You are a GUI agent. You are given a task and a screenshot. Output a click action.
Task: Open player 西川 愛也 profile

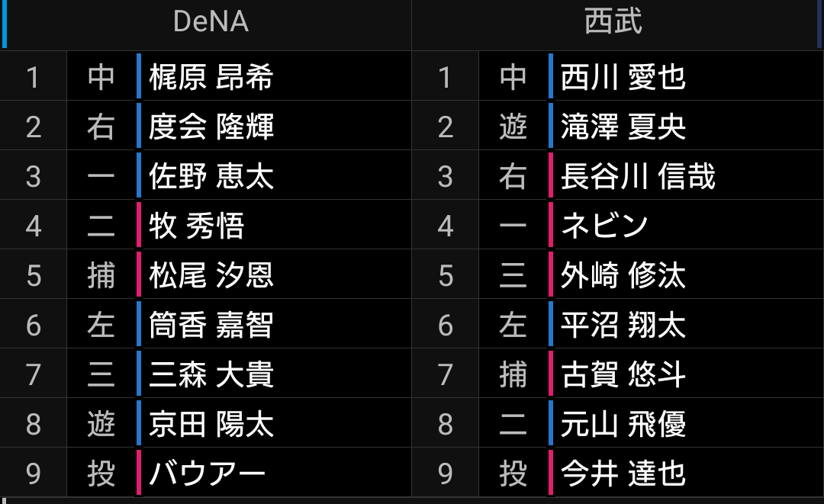point(623,77)
